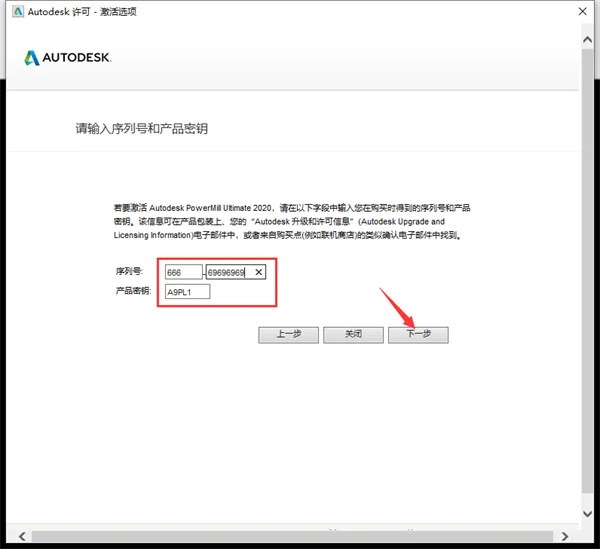Click the Autodesk title bar app icon
Image resolution: width=600 pixels, height=549 pixels.
point(18,11)
